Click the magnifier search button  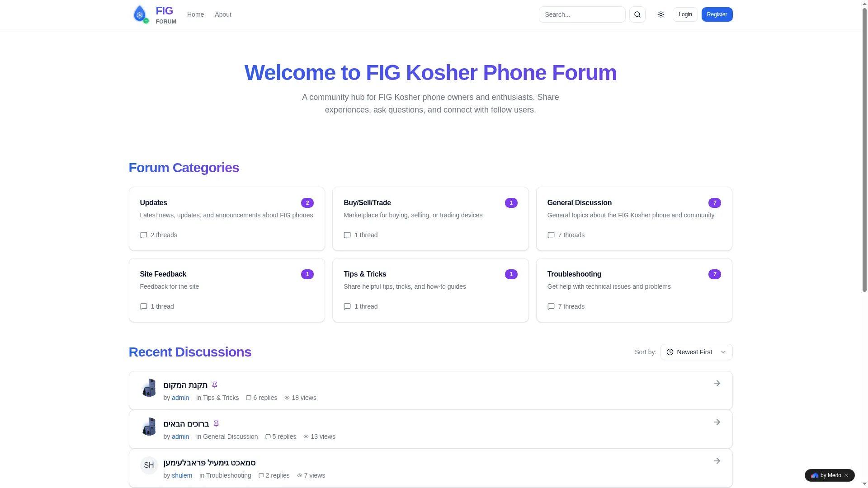pos(637,14)
